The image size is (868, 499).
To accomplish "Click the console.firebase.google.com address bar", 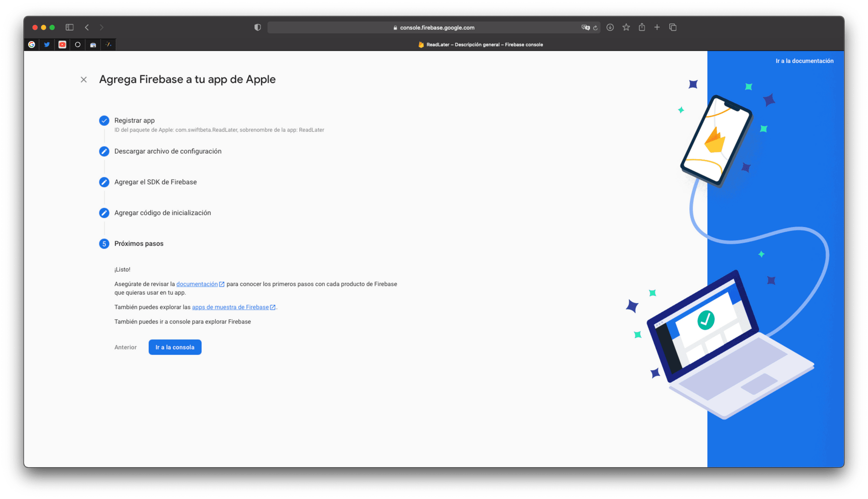I will pos(434,28).
